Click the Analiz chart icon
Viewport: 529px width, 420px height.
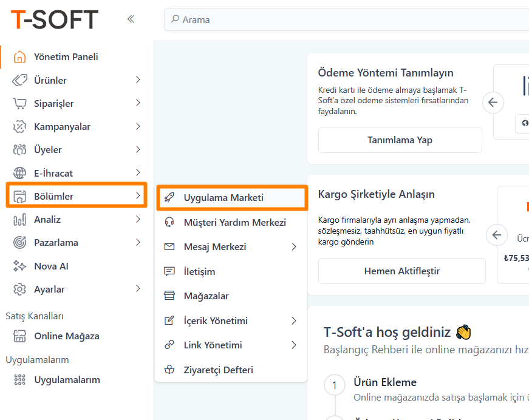coord(19,220)
